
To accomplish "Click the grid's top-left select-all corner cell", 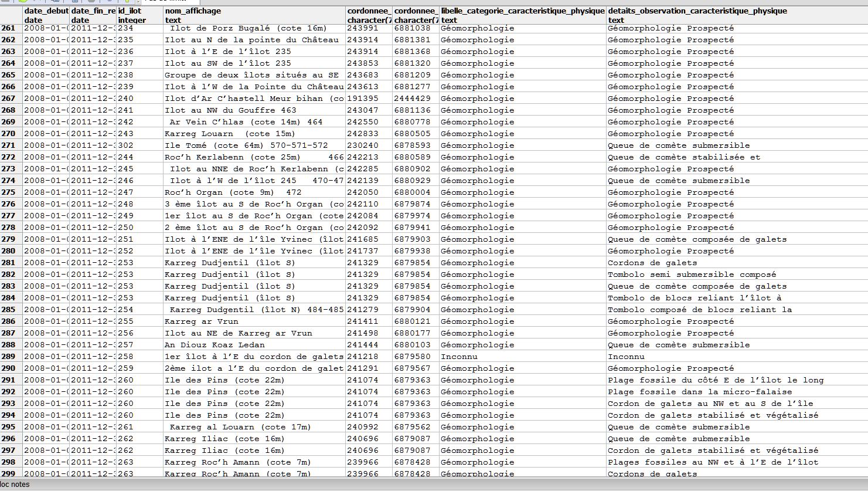I will tap(11, 15).
